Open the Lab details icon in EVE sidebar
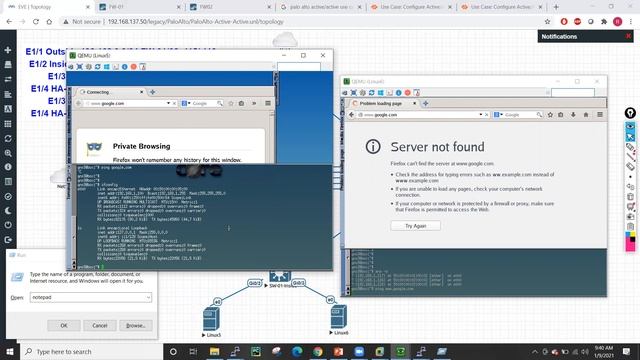Screen dimensions: 640x360 pos(8,182)
